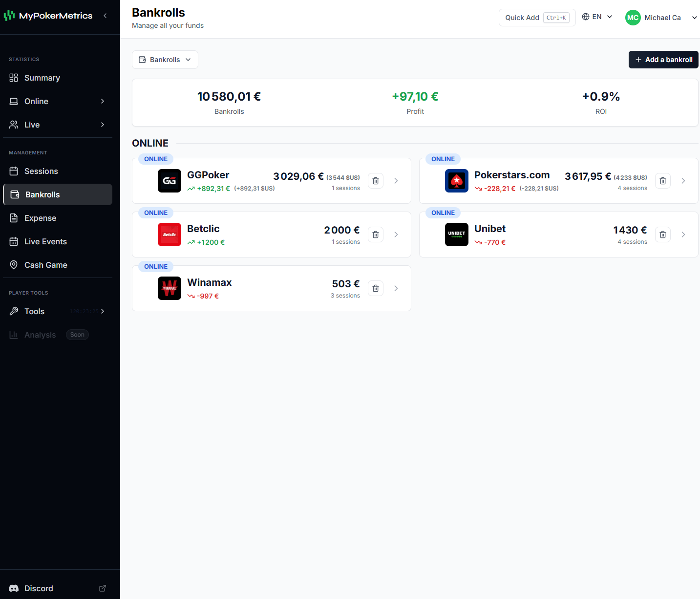
Task: Open the Tools player menu
Action: pos(34,311)
